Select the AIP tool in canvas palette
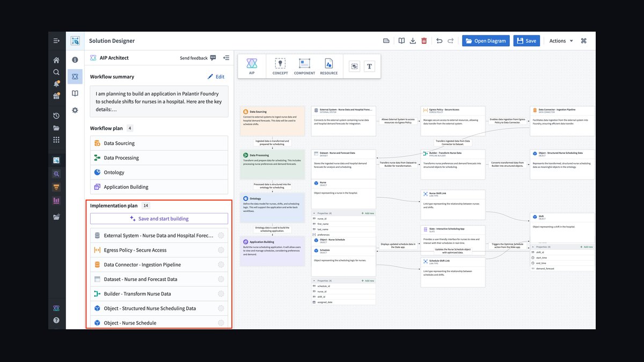Screen dimensions: 644x362 pos(252,67)
